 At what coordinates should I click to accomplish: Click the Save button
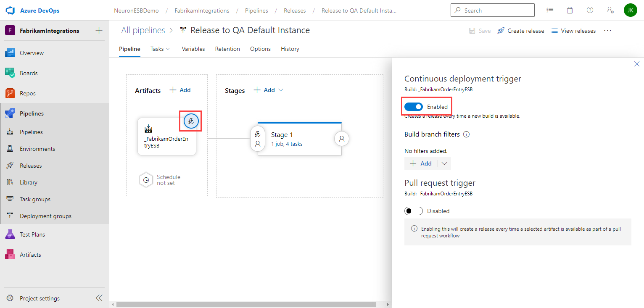pos(480,31)
